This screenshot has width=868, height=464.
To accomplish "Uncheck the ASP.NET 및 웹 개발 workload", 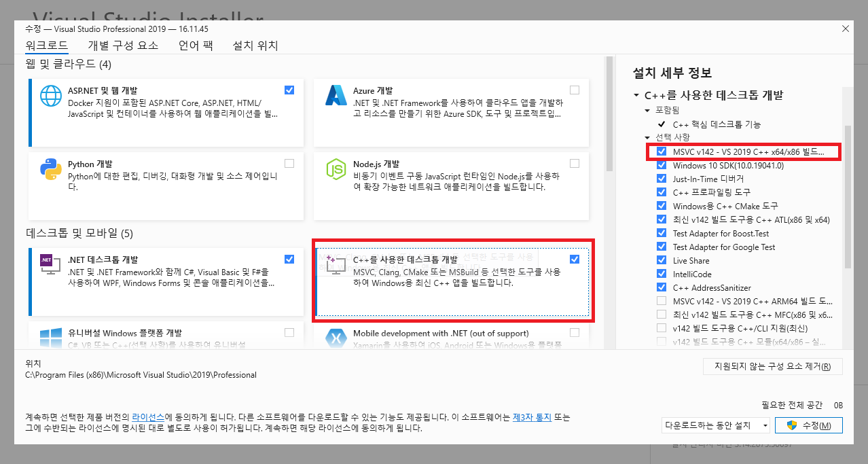I will pos(290,90).
